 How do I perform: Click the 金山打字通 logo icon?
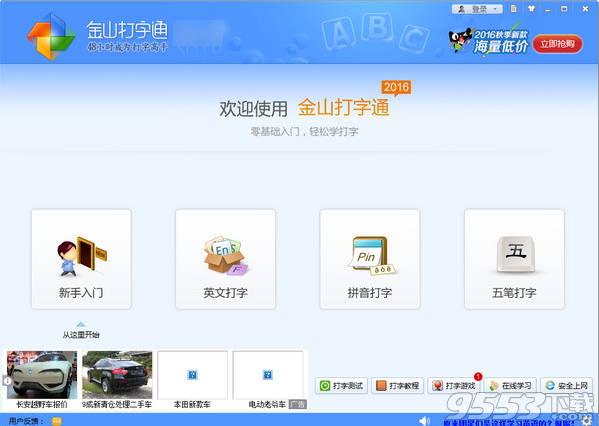(51, 36)
